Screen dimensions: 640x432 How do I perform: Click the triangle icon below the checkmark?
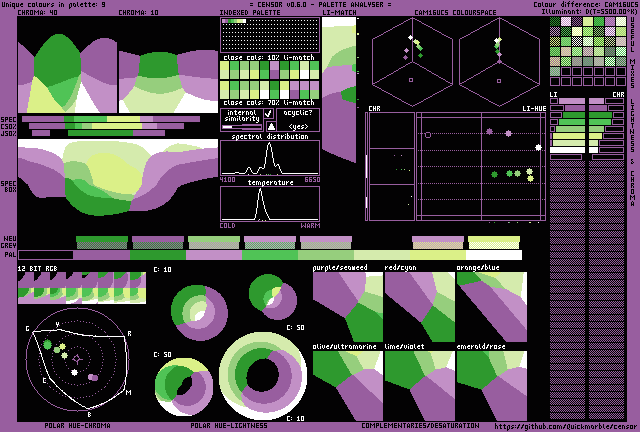point(269,127)
